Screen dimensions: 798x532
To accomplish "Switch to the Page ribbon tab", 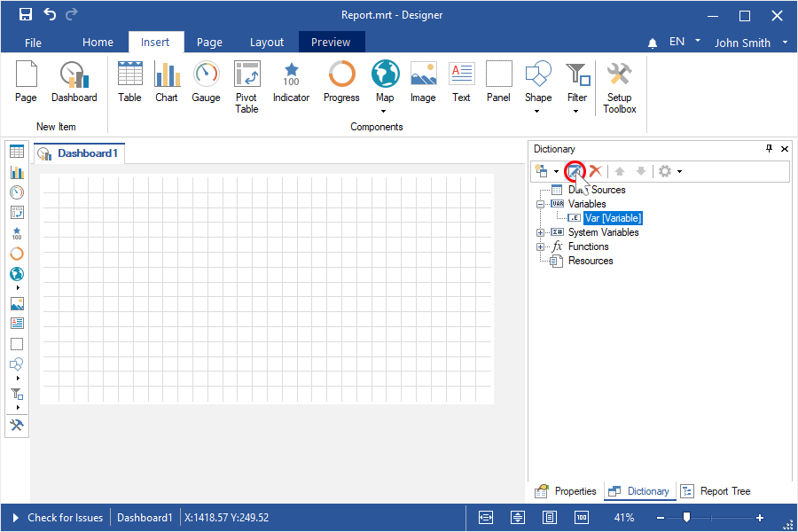I will pos(209,43).
